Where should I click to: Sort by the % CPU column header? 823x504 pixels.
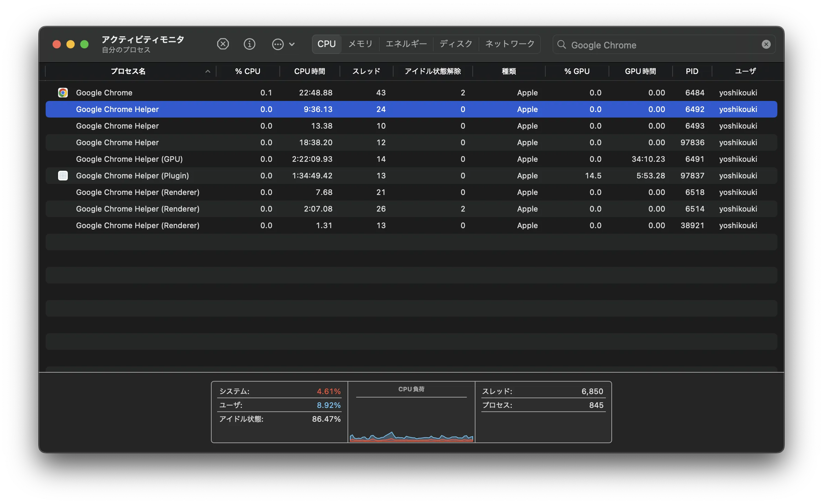248,72
